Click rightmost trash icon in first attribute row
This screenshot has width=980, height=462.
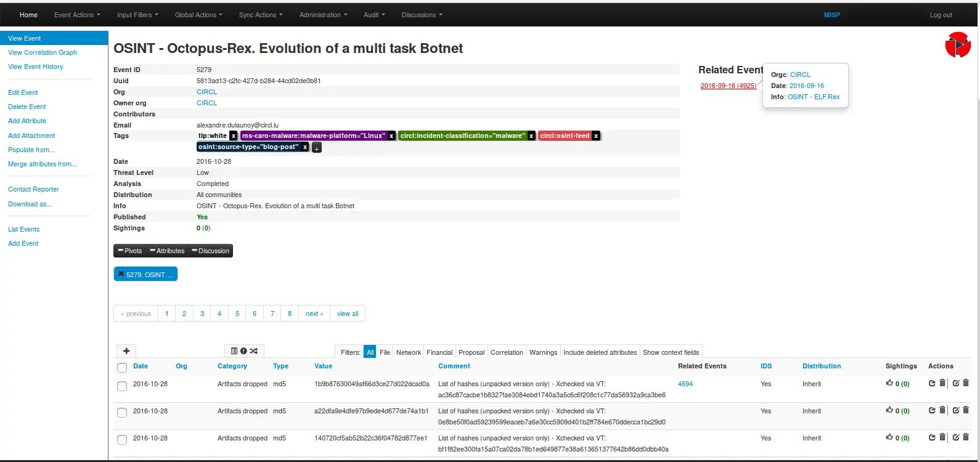(x=966, y=383)
